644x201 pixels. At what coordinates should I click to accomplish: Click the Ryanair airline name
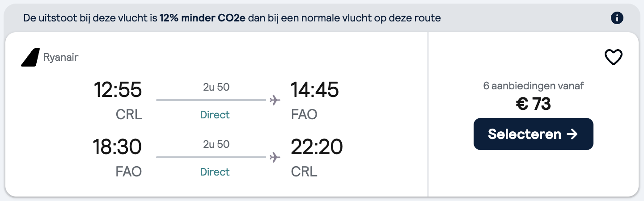[61, 57]
